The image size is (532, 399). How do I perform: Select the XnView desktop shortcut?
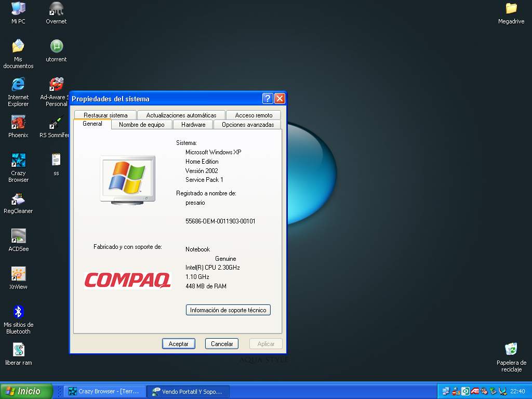(18, 278)
